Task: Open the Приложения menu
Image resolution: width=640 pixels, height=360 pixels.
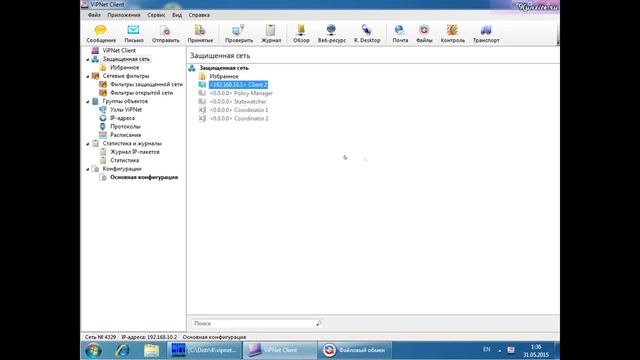Action: tap(124, 15)
